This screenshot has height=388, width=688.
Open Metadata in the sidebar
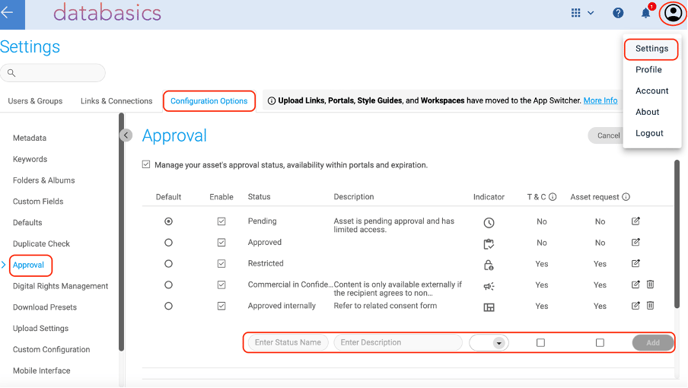click(x=29, y=138)
